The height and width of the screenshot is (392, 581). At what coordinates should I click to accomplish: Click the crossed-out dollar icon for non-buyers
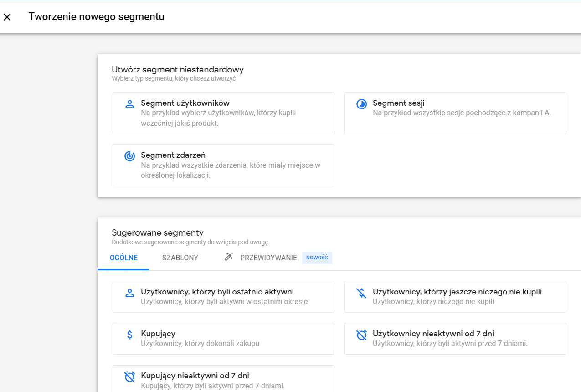click(361, 293)
